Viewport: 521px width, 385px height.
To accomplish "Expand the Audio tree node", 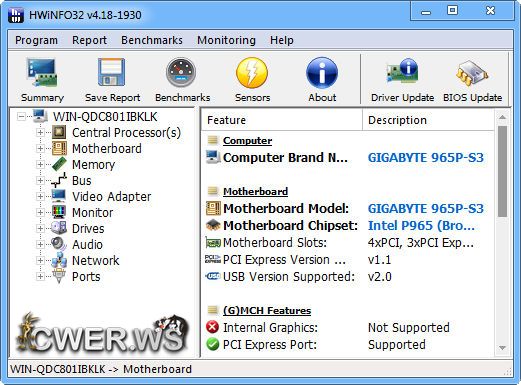I will pos(40,244).
